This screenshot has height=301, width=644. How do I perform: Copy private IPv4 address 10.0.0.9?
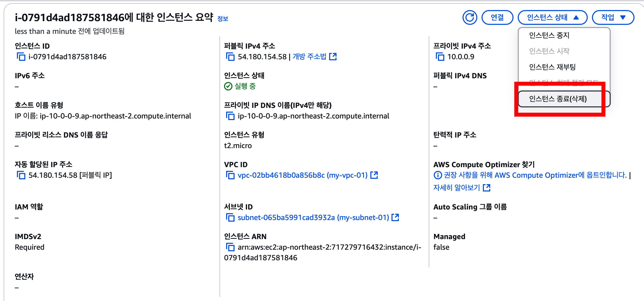point(440,57)
